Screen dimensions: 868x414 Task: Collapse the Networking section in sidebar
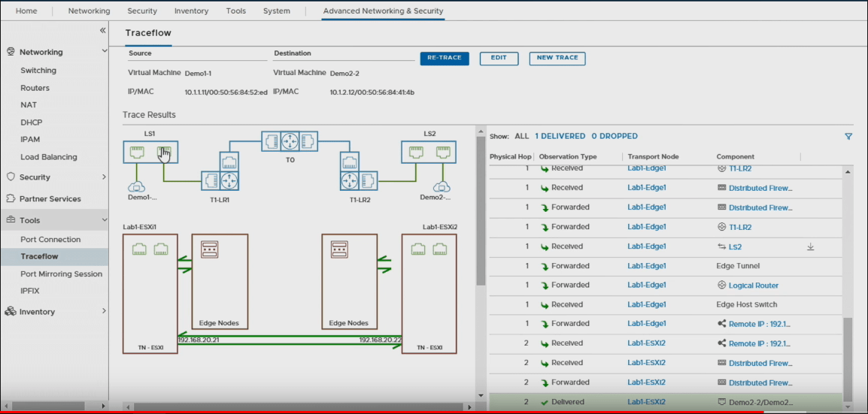[104, 52]
